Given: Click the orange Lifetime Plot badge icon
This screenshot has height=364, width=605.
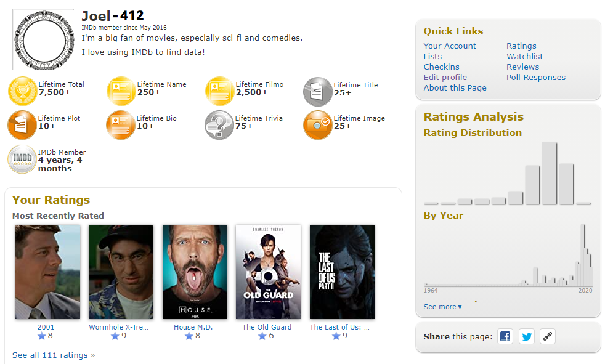Looking at the screenshot, I should click(x=22, y=125).
